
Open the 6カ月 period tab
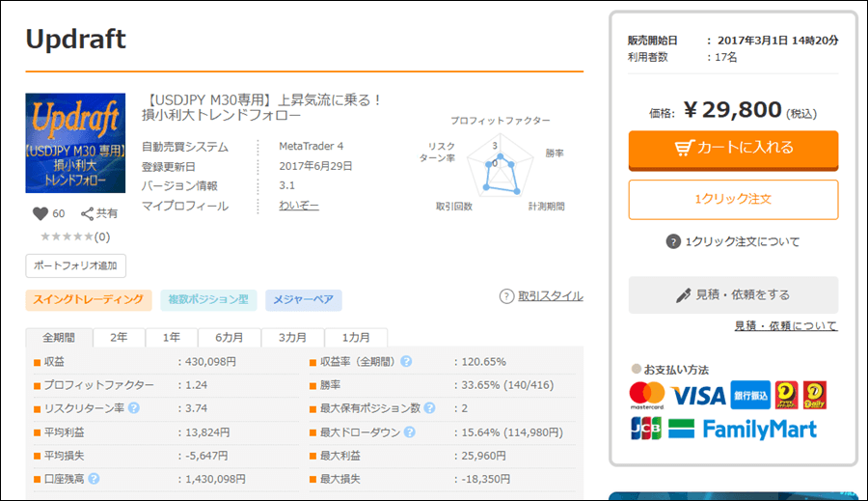(230, 338)
